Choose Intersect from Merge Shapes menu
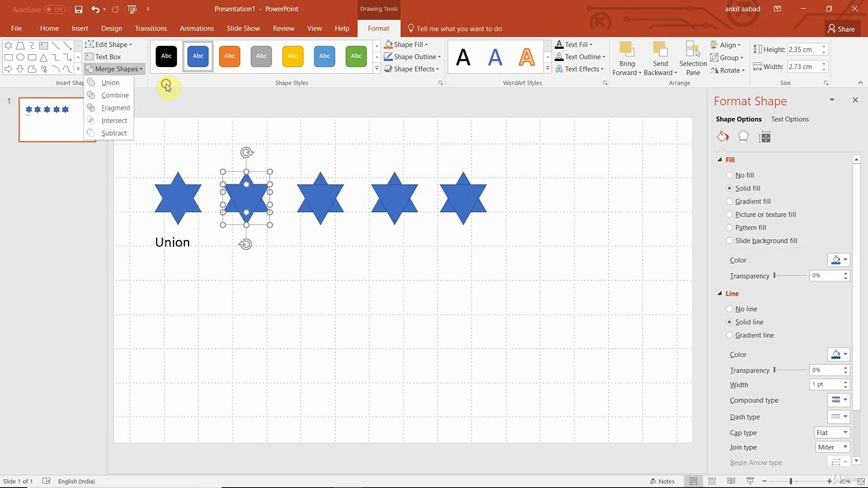 pos(114,121)
